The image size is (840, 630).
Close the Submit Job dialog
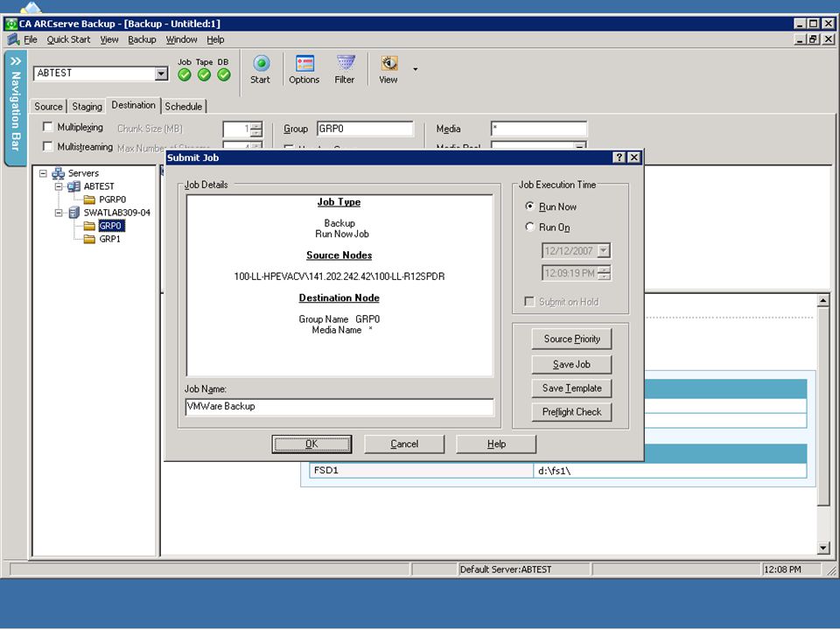pyautogui.click(x=633, y=157)
